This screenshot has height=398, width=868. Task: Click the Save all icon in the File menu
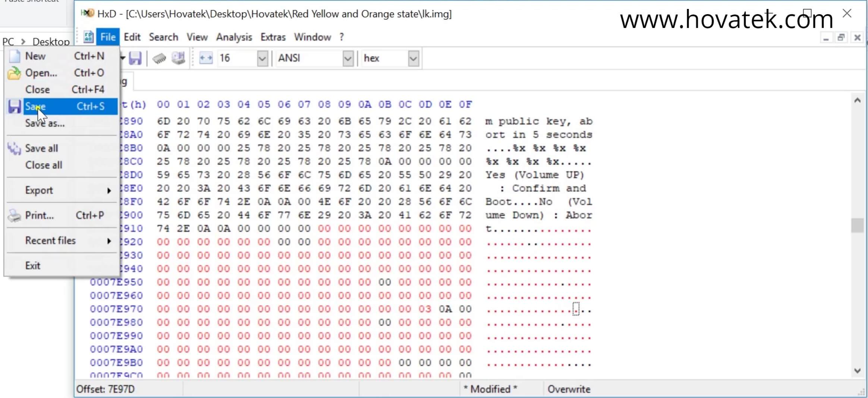pyautogui.click(x=14, y=148)
